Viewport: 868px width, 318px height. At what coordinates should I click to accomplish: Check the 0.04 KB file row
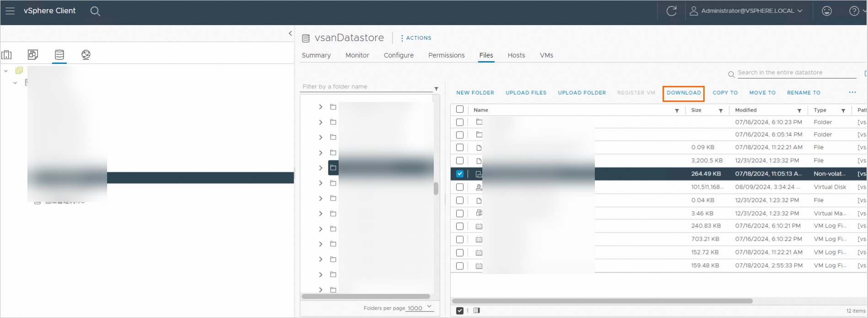coord(460,201)
